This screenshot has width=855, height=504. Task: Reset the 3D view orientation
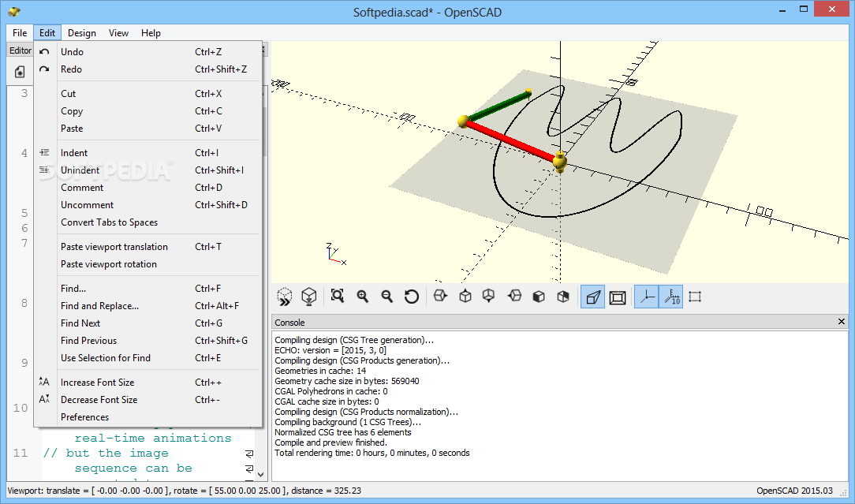click(x=412, y=297)
